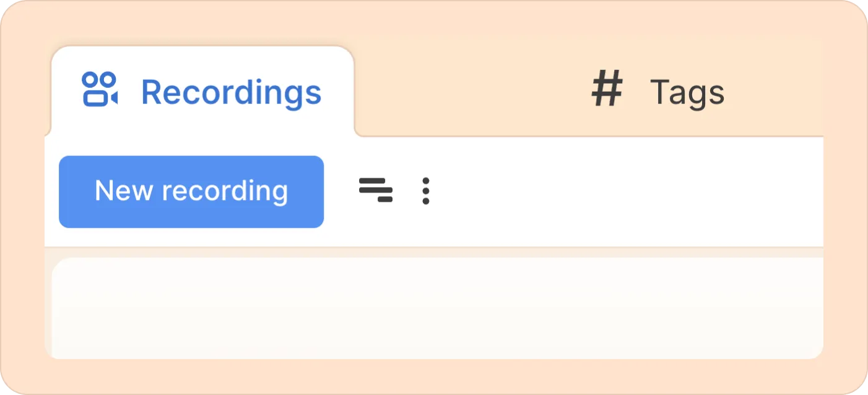Start a new recording
The height and width of the screenshot is (395, 868).
(191, 191)
